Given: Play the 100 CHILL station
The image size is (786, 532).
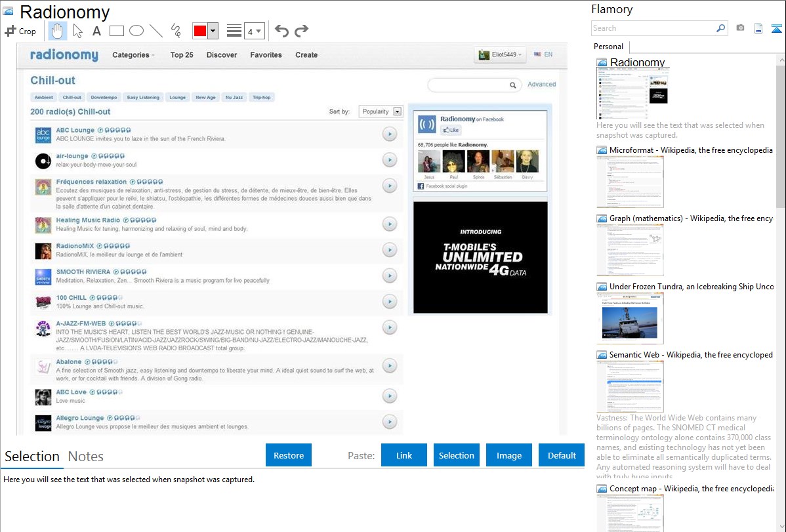Looking at the screenshot, I should pyautogui.click(x=390, y=301).
